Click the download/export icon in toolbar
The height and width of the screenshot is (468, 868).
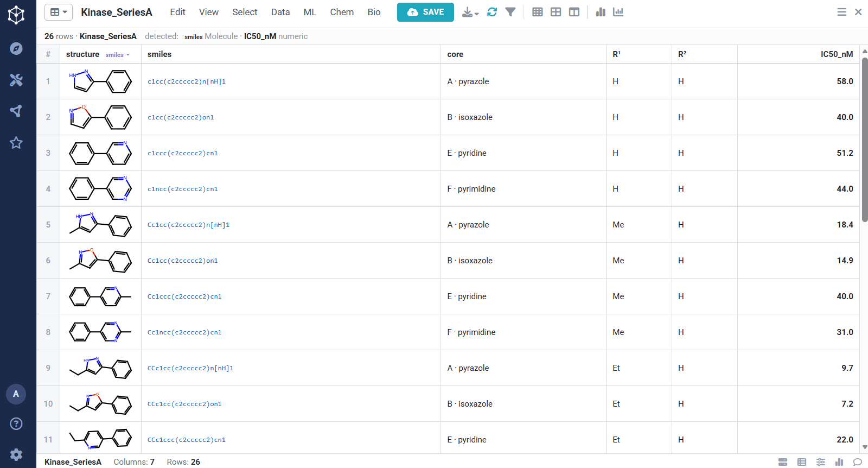[467, 12]
